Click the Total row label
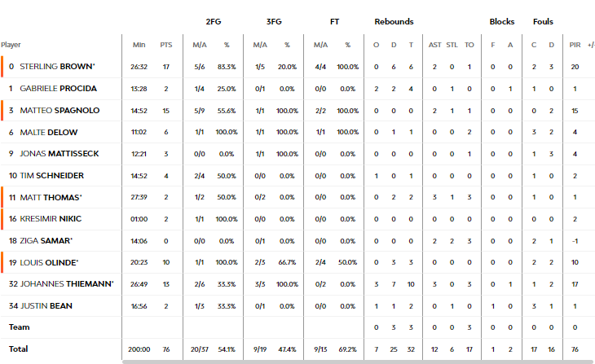 pos(18,349)
